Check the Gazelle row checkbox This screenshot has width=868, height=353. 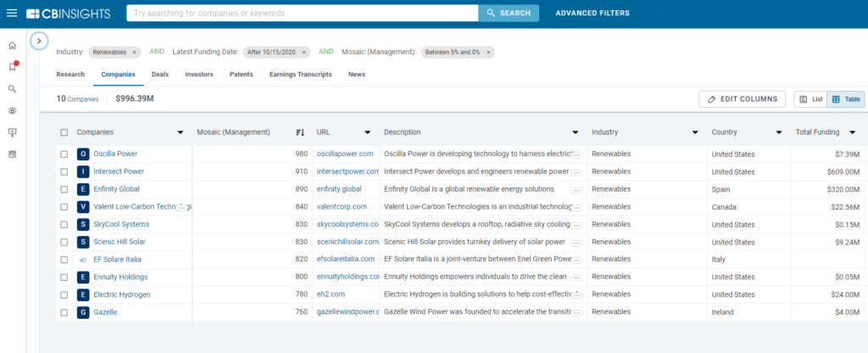click(64, 312)
